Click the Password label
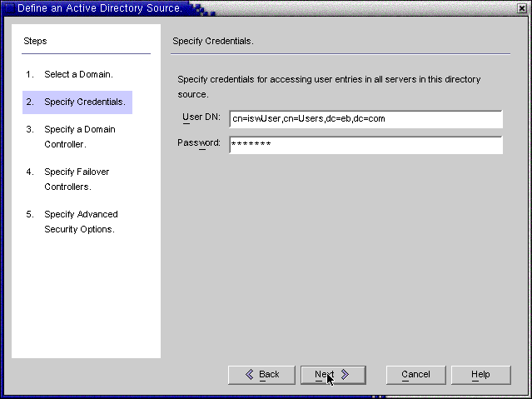This screenshot has height=399, width=532. (199, 143)
